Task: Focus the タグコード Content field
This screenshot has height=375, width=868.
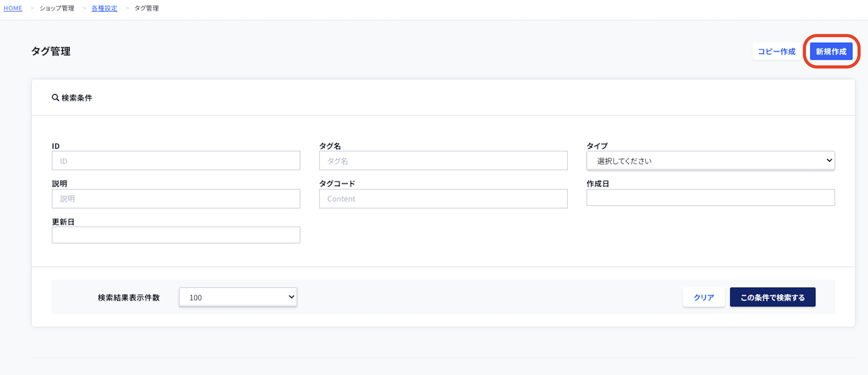Action: pos(443,198)
